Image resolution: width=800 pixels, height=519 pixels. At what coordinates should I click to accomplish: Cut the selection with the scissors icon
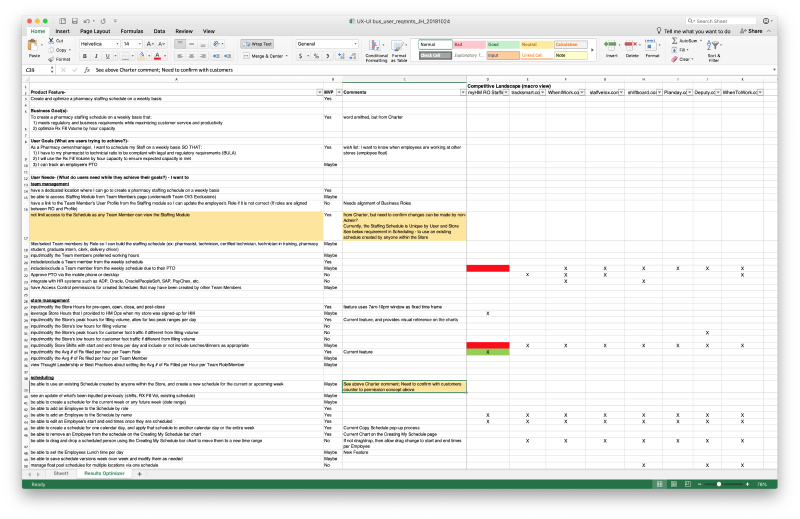click(51, 40)
